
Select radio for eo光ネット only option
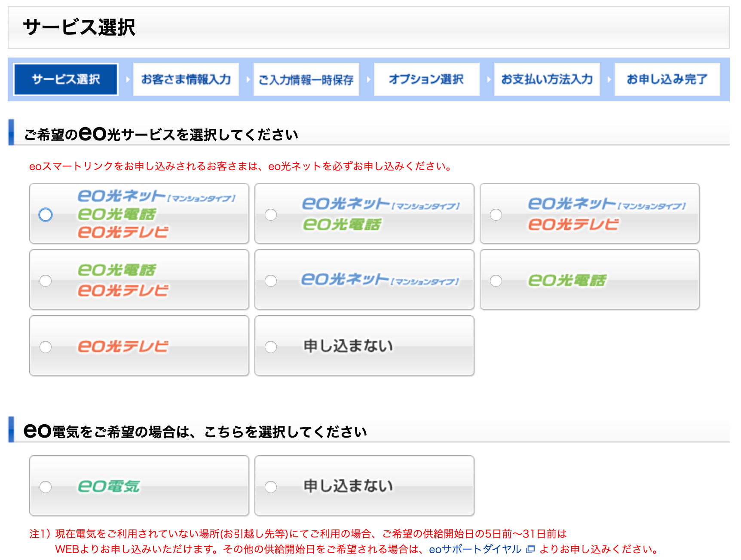point(271,280)
